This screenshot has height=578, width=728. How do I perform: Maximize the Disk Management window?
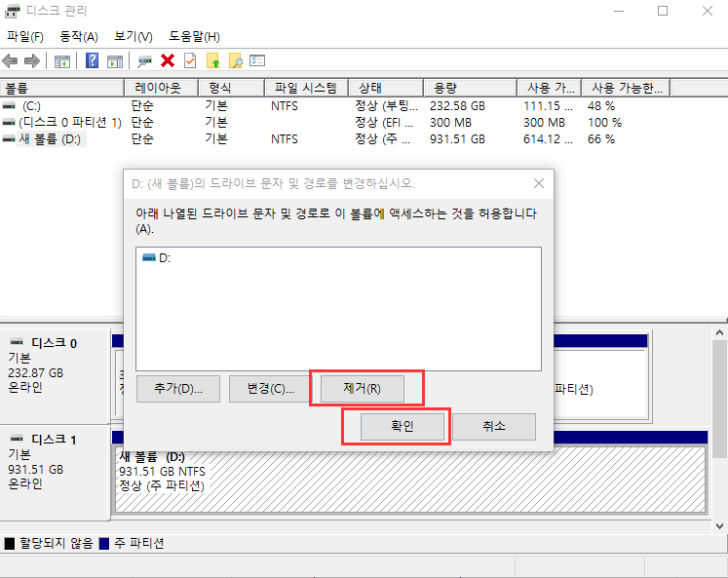tap(663, 11)
